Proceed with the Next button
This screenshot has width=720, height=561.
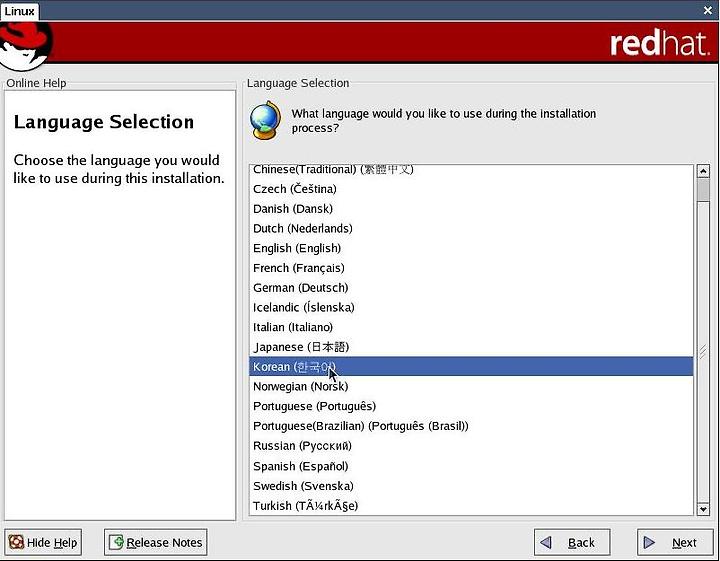point(675,542)
